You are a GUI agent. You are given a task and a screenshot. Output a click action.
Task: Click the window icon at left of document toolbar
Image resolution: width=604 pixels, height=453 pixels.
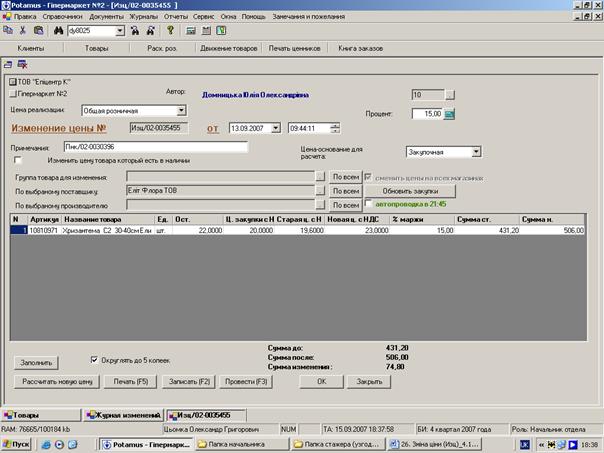(8, 65)
